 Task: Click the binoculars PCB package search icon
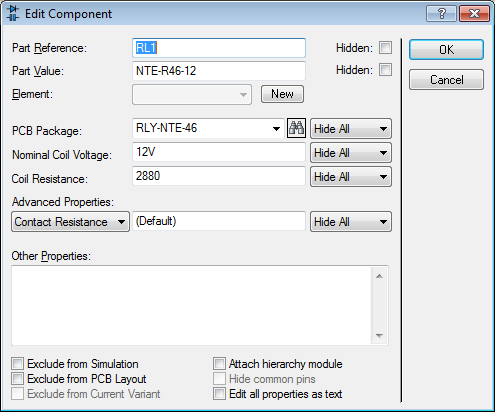pyautogui.click(x=296, y=128)
